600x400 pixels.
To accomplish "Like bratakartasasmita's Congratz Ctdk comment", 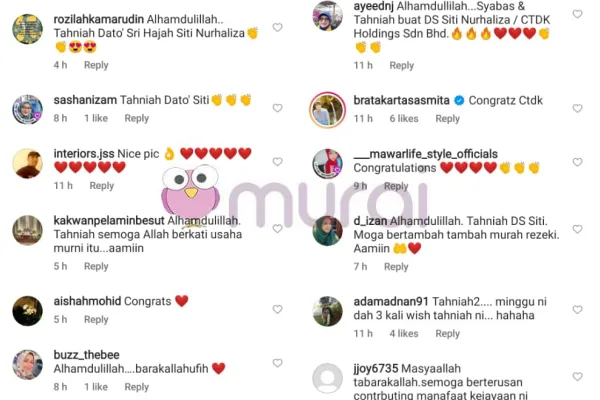I will pyautogui.click(x=577, y=108).
